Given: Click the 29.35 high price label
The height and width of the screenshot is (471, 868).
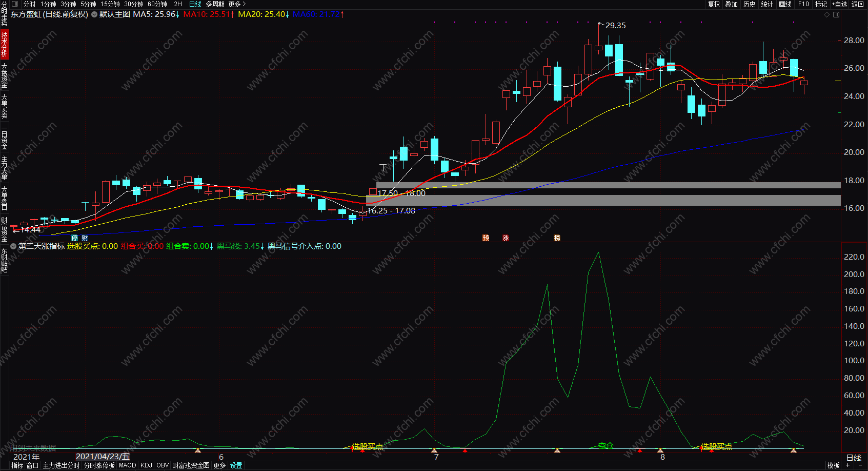Looking at the screenshot, I should pyautogui.click(x=615, y=26).
